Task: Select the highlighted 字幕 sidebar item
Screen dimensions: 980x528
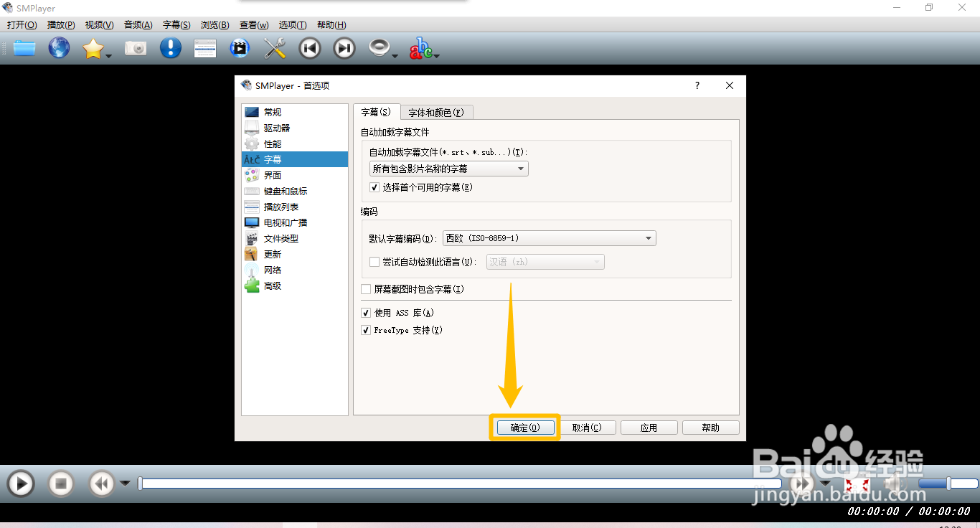Action: [x=295, y=159]
